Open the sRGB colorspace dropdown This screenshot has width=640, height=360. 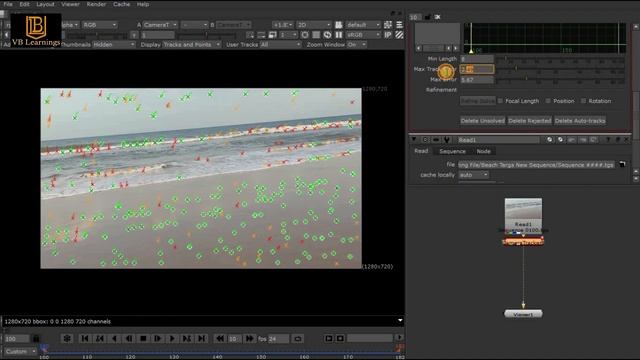coord(363,35)
